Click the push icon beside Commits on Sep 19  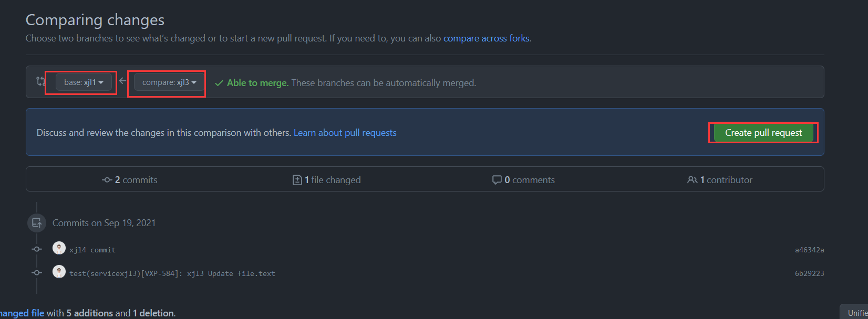(37, 223)
